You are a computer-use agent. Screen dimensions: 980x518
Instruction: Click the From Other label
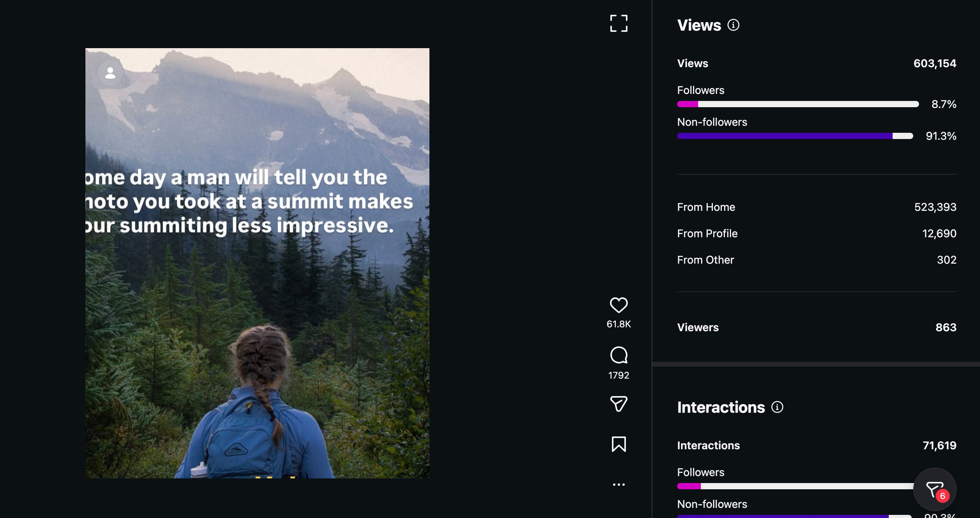pyautogui.click(x=705, y=260)
